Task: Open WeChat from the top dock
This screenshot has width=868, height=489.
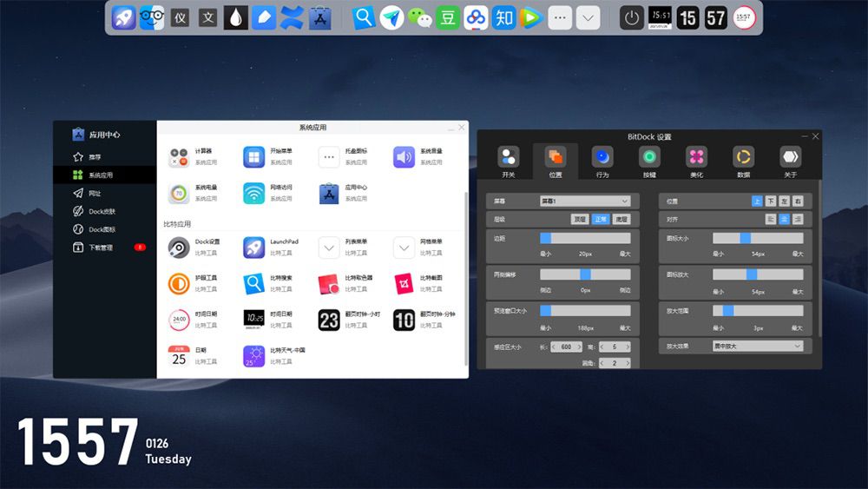Action: click(x=420, y=18)
